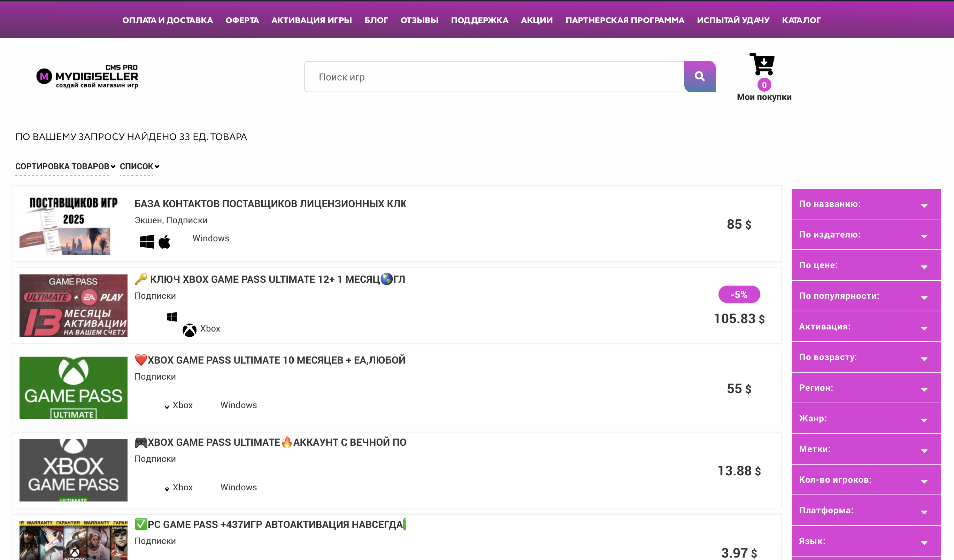Click the Xbox icon in the 12+1 month key row
The width and height of the screenshot is (954, 560).
(x=189, y=330)
